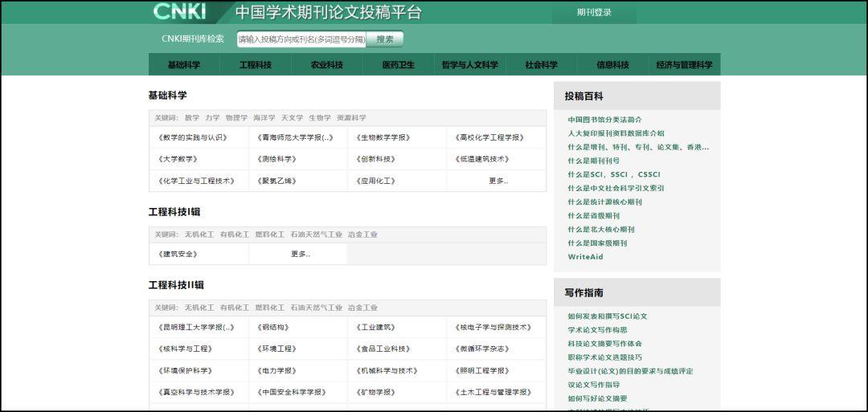The width and height of the screenshot is (868, 412).
Task: Open journal 《昆明理工大学学报(..)》
Action: (x=196, y=328)
